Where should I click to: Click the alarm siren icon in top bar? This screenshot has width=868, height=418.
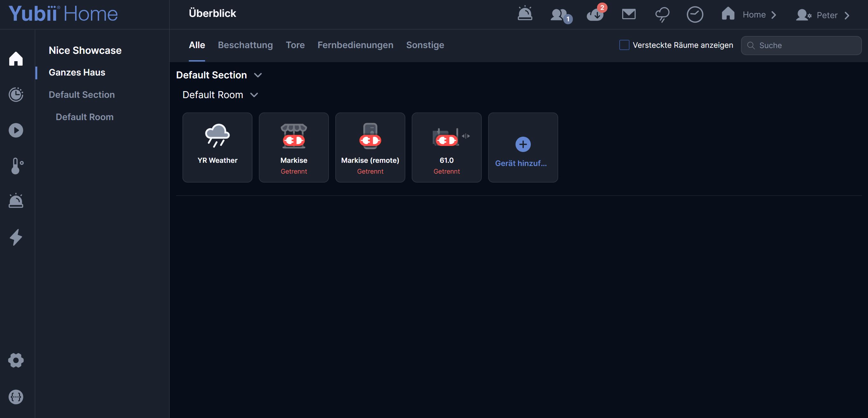click(x=525, y=14)
